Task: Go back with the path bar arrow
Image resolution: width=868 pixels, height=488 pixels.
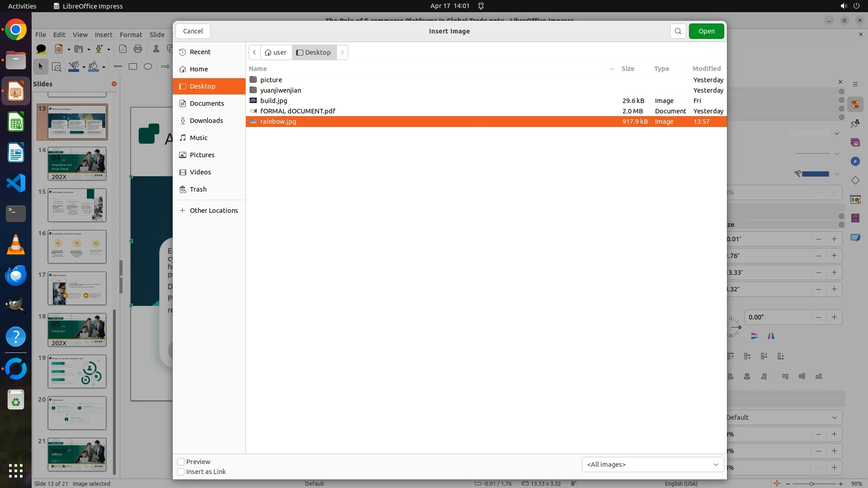Action: pos(255,52)
